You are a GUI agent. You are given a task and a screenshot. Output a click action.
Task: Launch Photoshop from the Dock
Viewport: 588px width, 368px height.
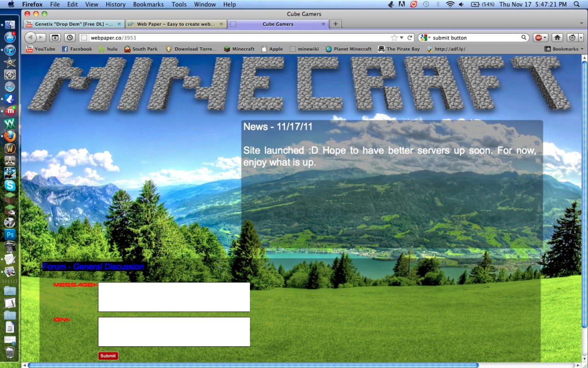(10, 235)
